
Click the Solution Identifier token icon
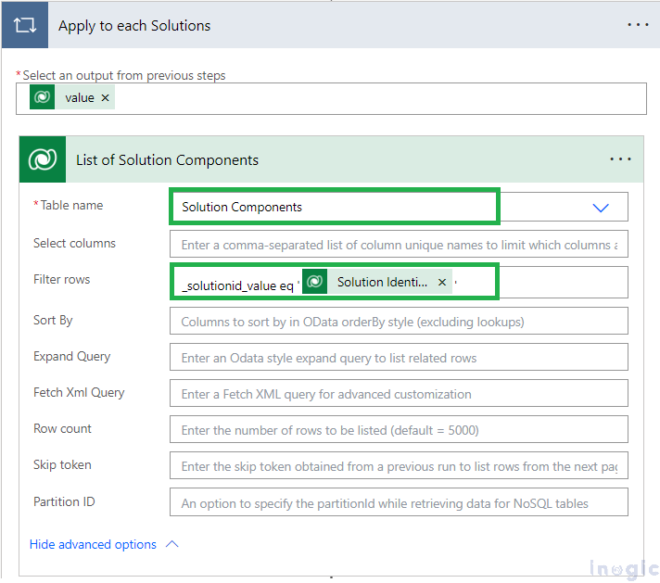pos(315,282)
